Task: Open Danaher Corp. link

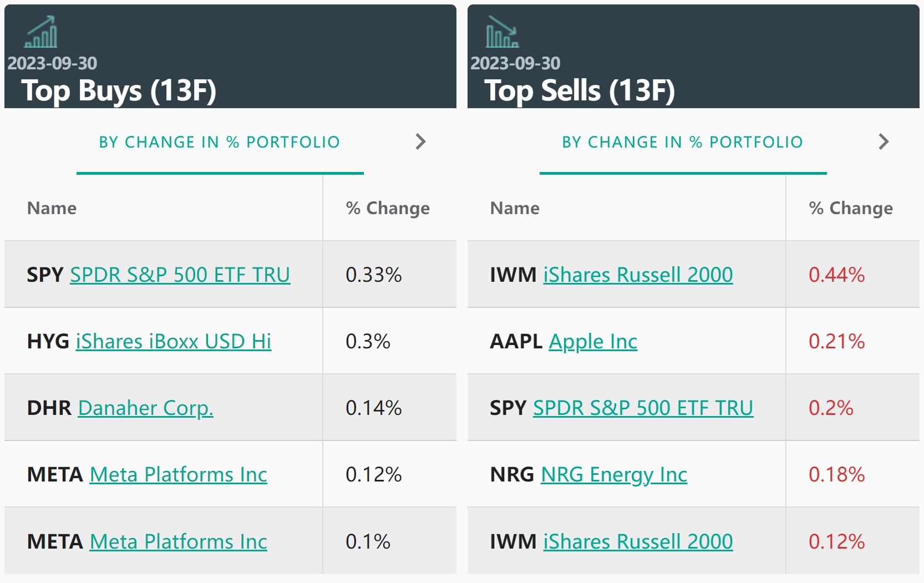Action: pyautogui.click(x=145, y=408)
